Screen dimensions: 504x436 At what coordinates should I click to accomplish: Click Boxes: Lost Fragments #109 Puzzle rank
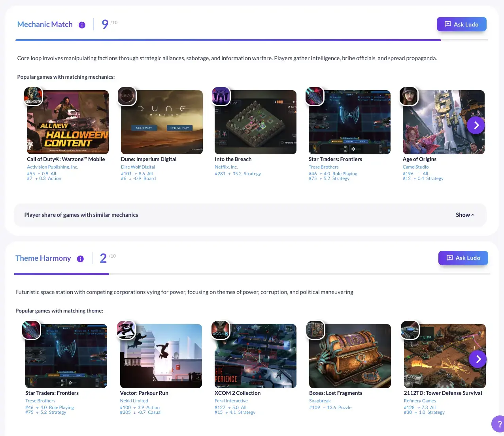tap(330, 408)
